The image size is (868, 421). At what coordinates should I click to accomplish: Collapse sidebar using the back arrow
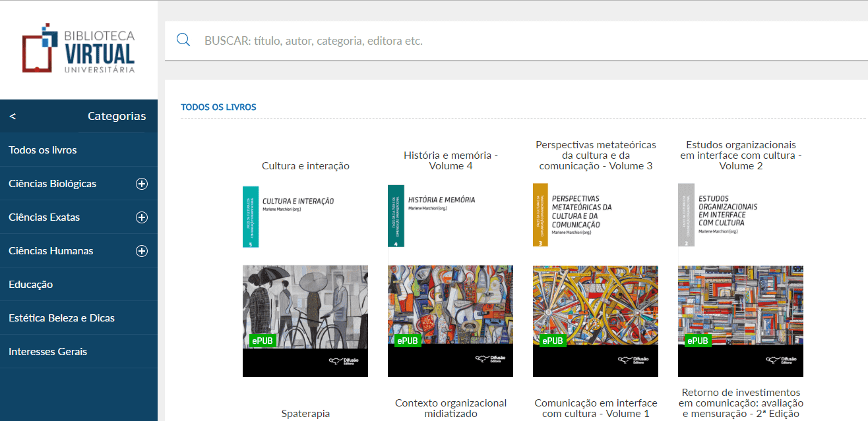point(13,117)
